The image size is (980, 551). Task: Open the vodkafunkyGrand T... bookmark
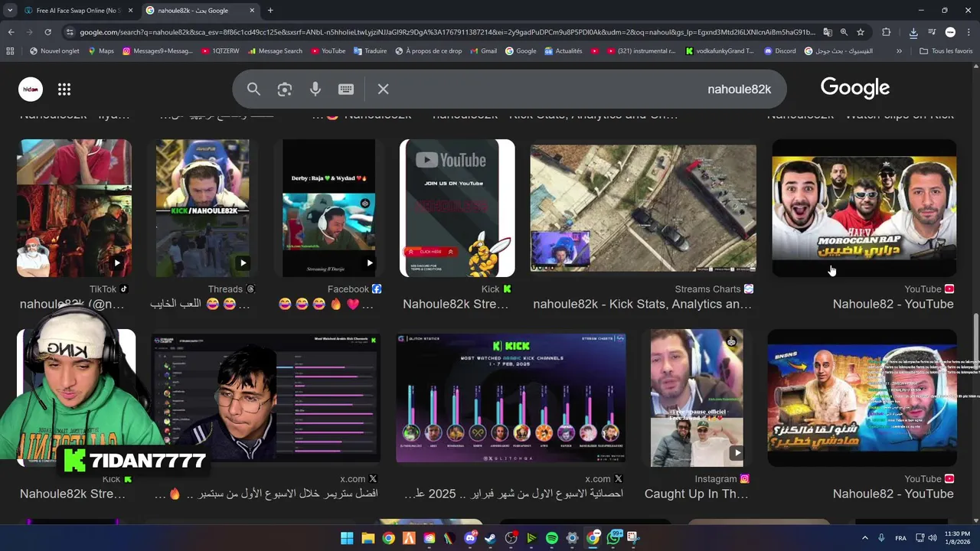point(720,51)
